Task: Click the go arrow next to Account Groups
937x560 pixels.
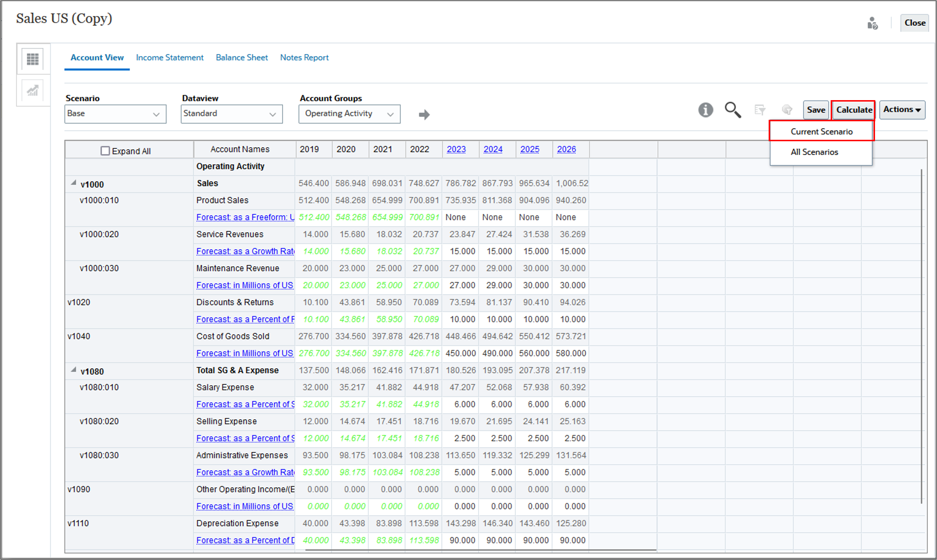Action: (424, 114)
